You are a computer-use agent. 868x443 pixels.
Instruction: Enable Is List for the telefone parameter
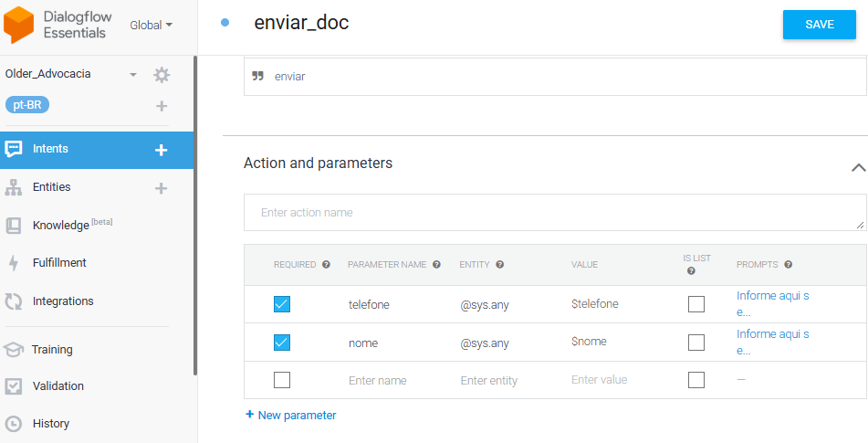696,304
